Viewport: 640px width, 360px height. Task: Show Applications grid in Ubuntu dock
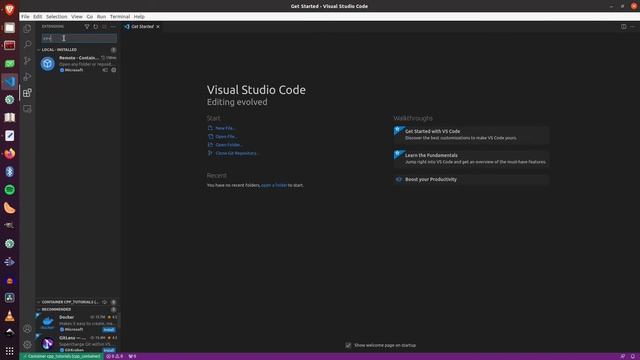tap(9, 351)
